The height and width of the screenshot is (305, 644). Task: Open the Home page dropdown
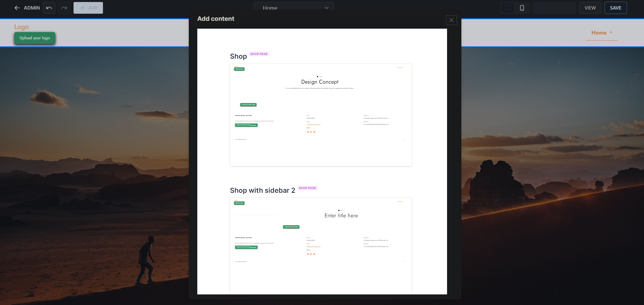[x=294, y=7]
